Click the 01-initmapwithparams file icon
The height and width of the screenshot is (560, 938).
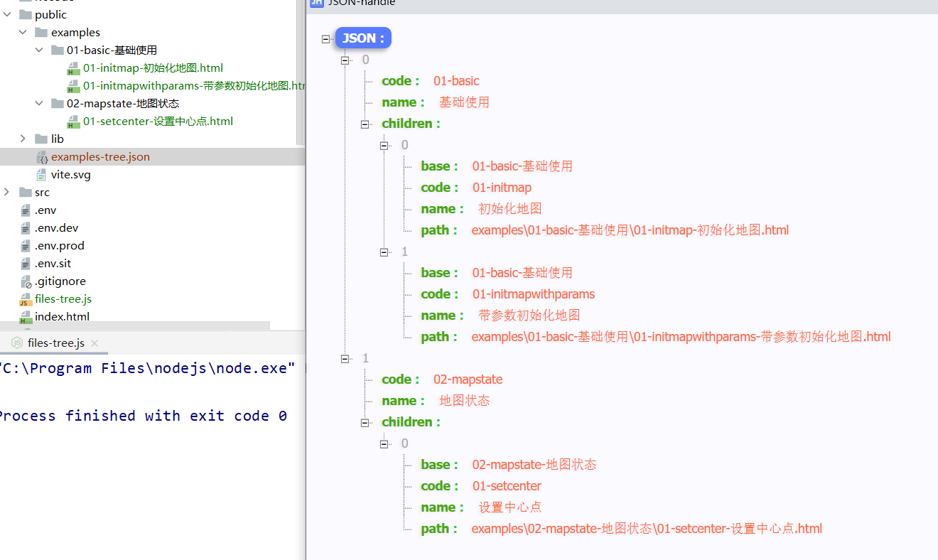(x=73, y=86)
